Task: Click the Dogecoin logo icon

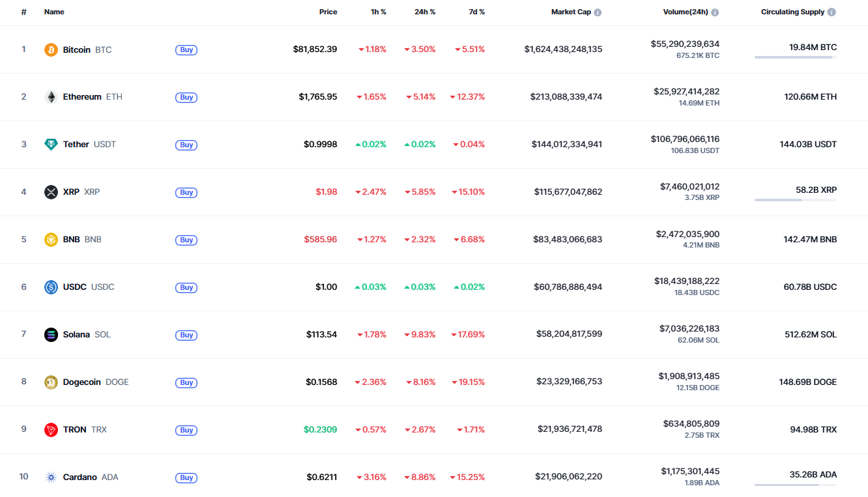Action: 51,382
